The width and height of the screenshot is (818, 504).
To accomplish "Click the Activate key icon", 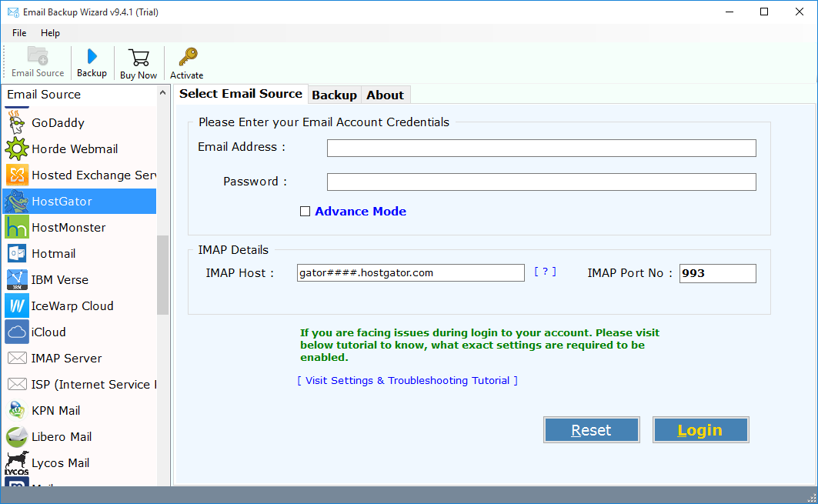I will pyautogui.click(x=187, y=58).
